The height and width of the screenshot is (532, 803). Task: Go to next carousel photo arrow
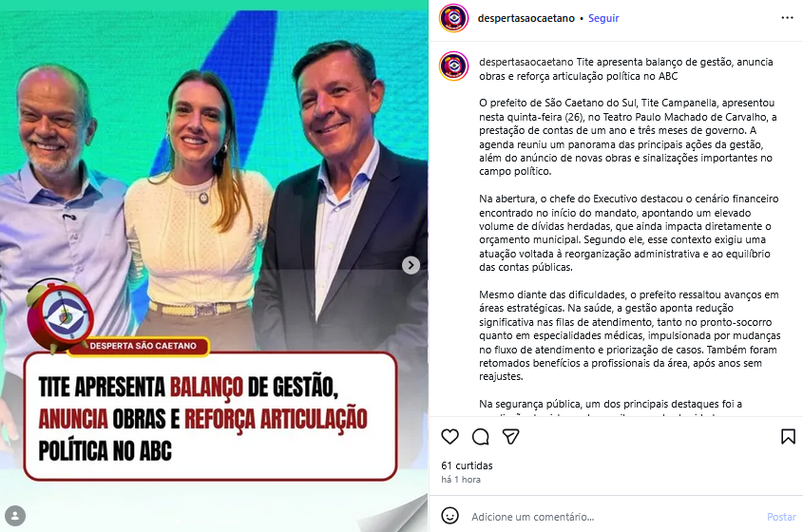tap(411, 265)
